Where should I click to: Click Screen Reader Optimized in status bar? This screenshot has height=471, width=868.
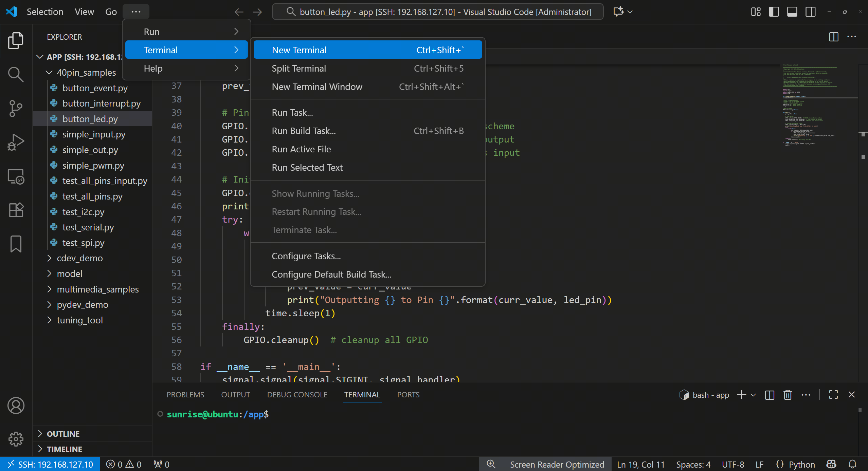557,464
